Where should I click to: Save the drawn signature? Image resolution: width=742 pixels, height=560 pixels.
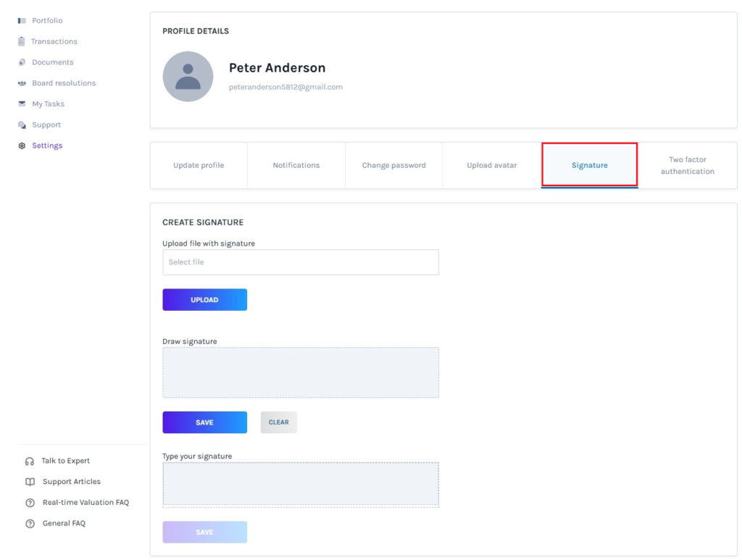(x=204, y=422)
